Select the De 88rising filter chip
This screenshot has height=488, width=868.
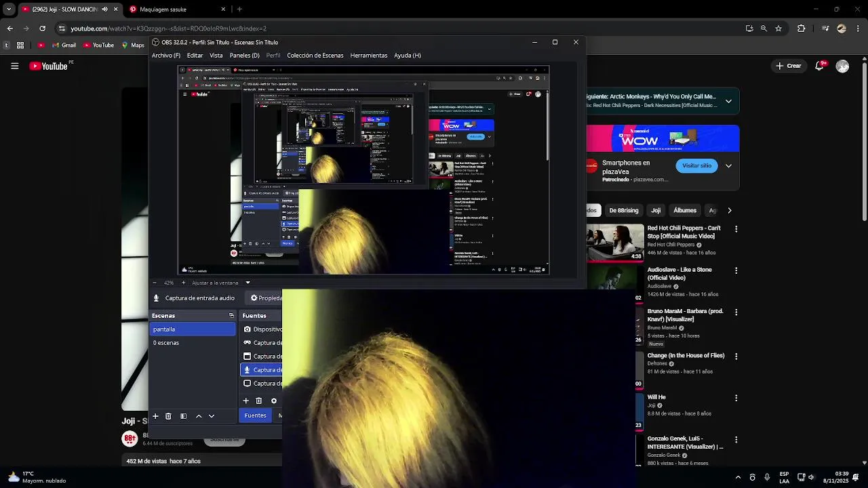coord(624,210)
